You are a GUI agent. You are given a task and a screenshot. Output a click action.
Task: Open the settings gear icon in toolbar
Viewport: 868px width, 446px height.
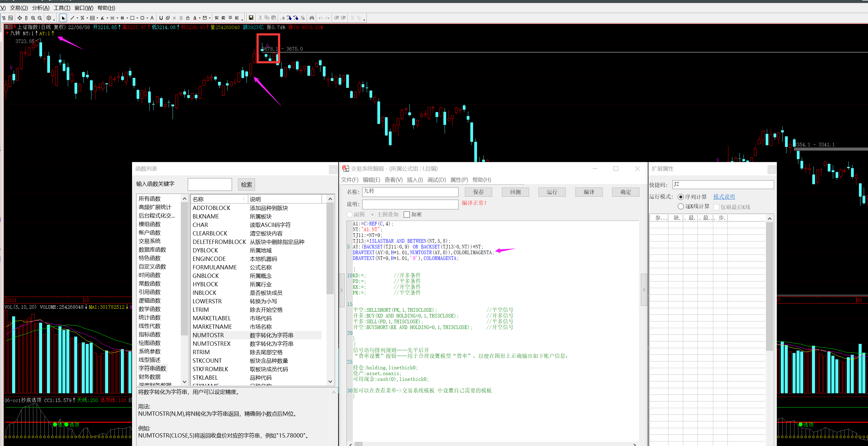coord(49,18)
